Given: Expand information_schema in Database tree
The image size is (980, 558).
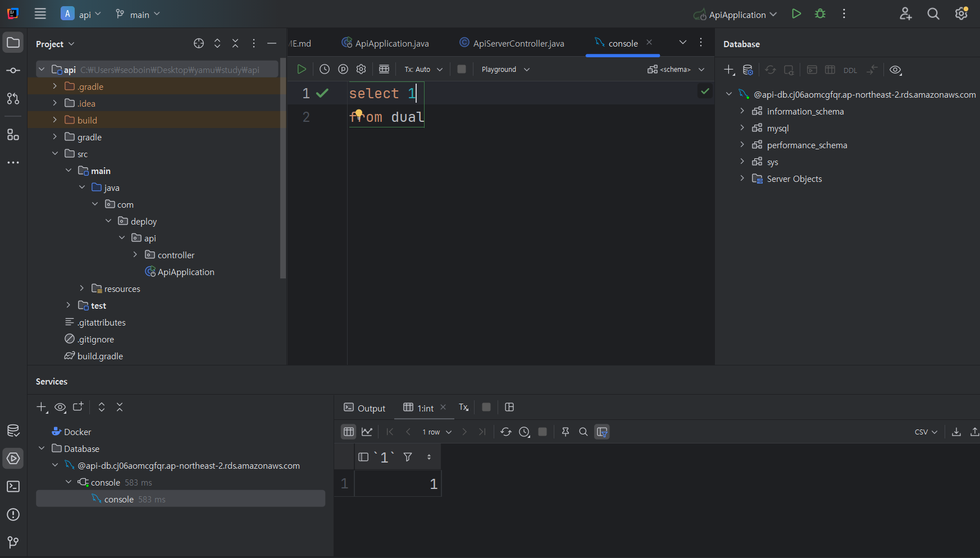Looking at the screenshot, I should coord(742,111).
